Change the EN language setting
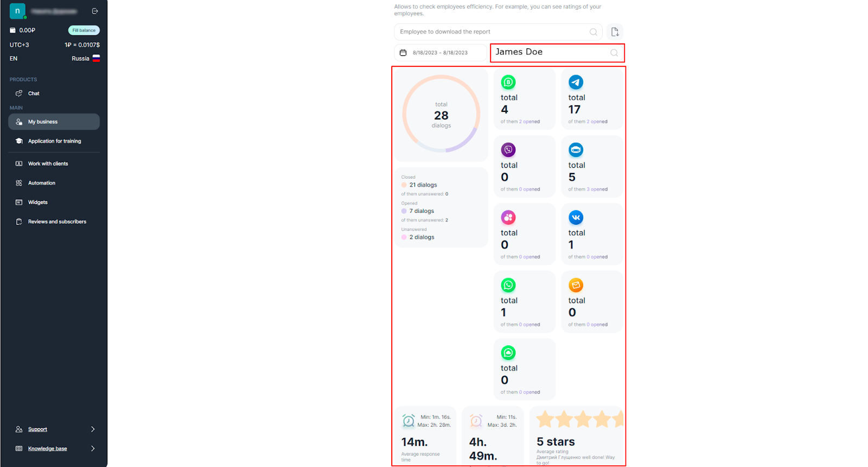 click(14, 59)
